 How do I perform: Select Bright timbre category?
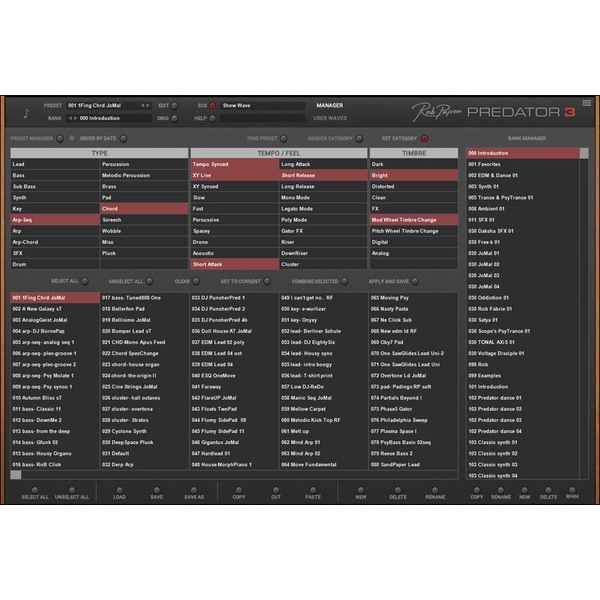coord(414,175)
